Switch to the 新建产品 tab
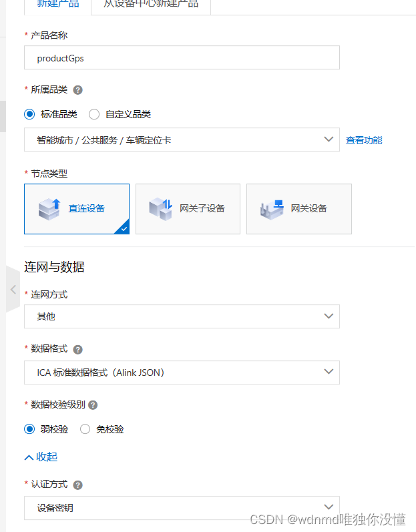The width and height of the screenshot is (416, 532). (57, 5)
